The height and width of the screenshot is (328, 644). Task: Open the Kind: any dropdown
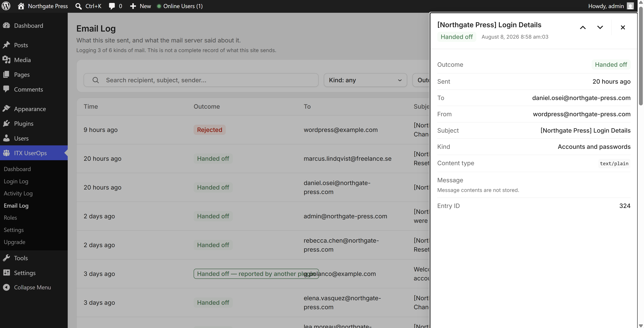pos(365,80)
